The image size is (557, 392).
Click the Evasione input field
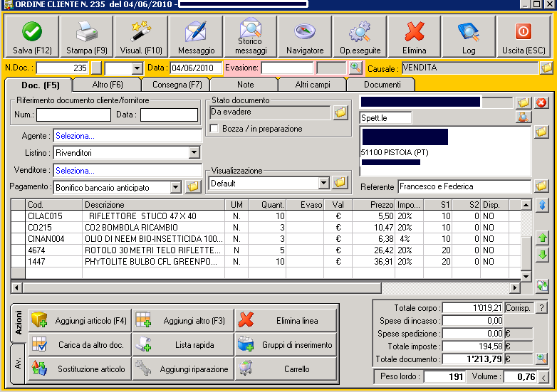pyautogui.click(x=287, y=68)
